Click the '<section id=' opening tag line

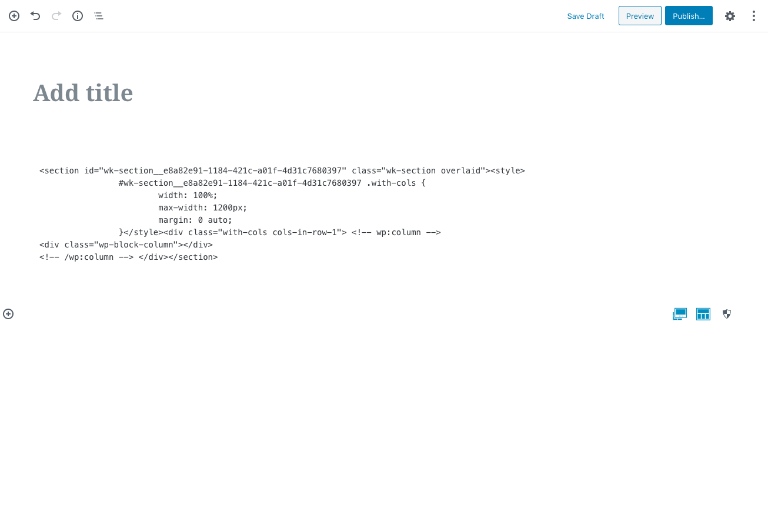coord(282,170)
